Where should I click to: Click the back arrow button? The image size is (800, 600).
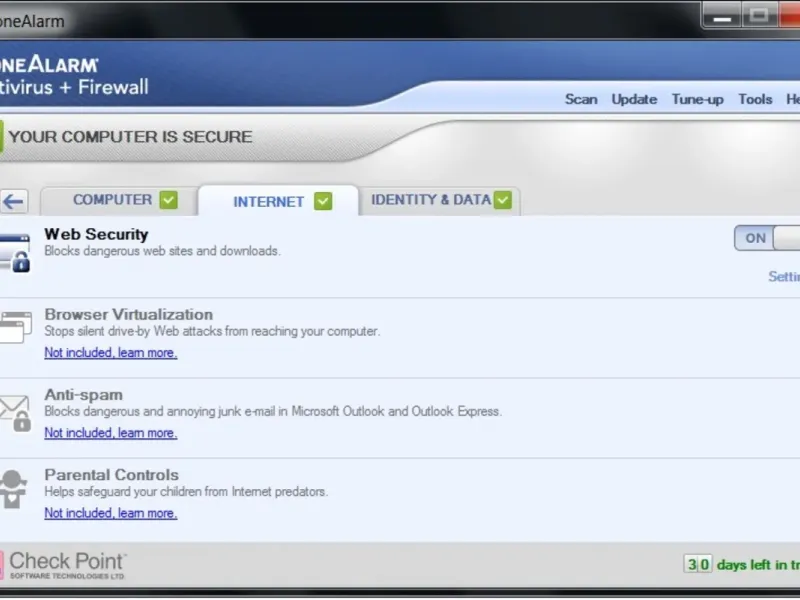(13, 202)
